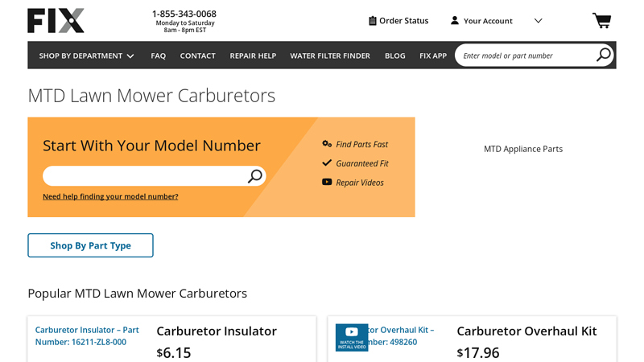This screenshot has width=644, height=362.
Task: Click the header search magnifier icon
Action: (x=603, y=55)
